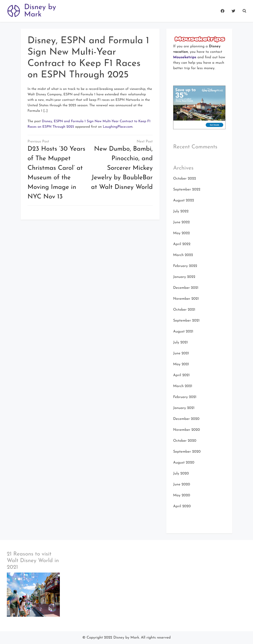
Task: Open next post about BaubleBar jewelry
Action: [x=122, y=168]
